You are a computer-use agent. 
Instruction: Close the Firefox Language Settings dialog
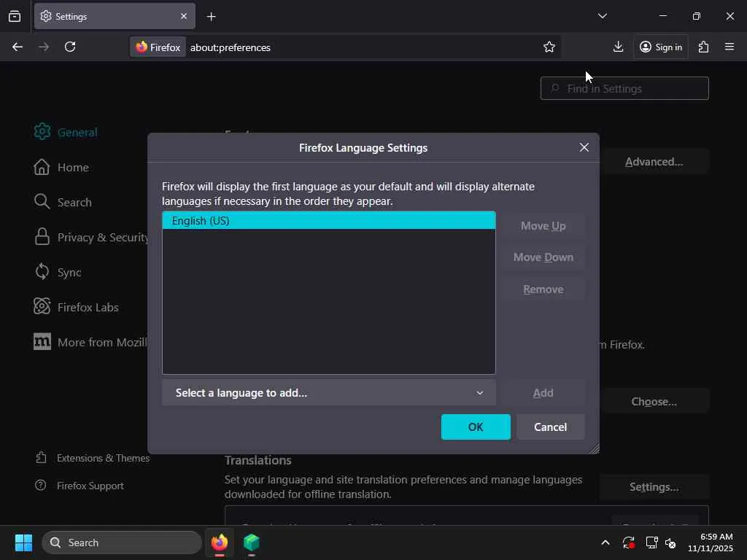point(584,147)
